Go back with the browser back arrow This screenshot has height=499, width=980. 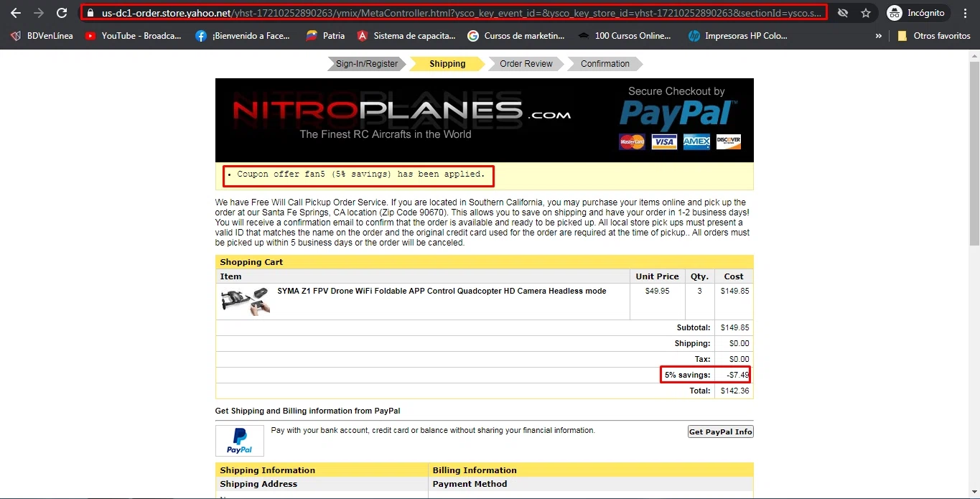15,13
